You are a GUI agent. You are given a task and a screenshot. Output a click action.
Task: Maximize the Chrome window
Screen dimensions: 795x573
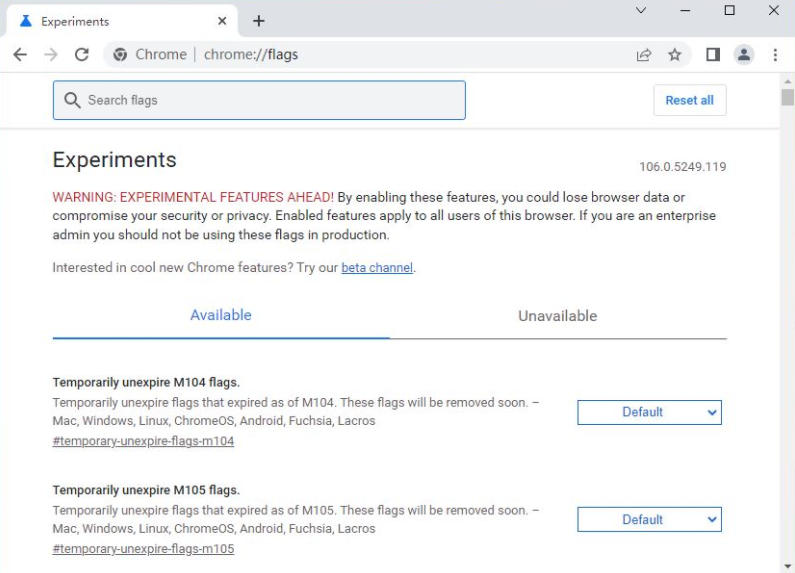tap(729, 10)
